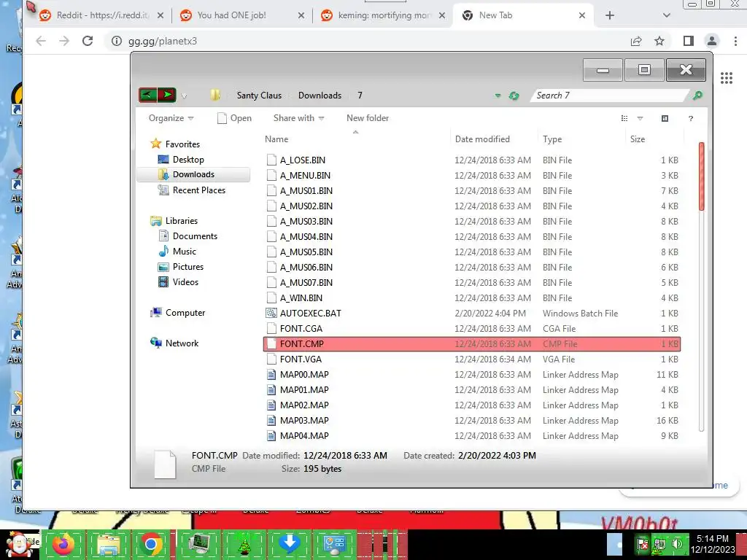Screen dimensions: 747x560
Task: Click the AUTOEXEC.BAT file icon
Action: pos(271,313)
